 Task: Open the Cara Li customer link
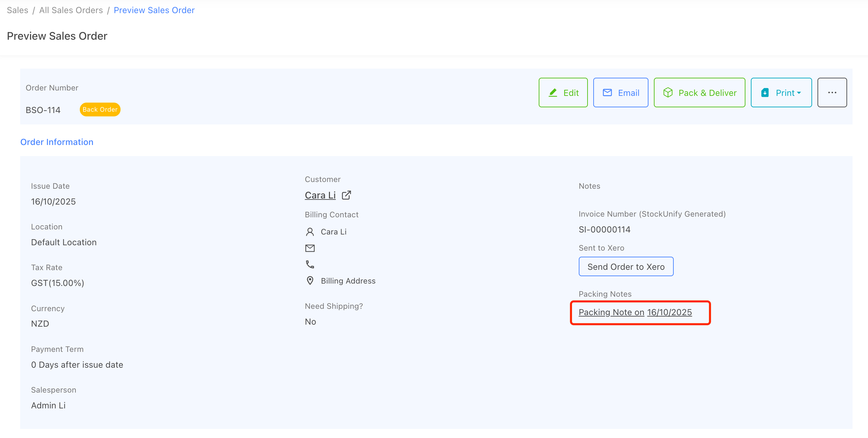pyautogui.click(x=320, y=195)
